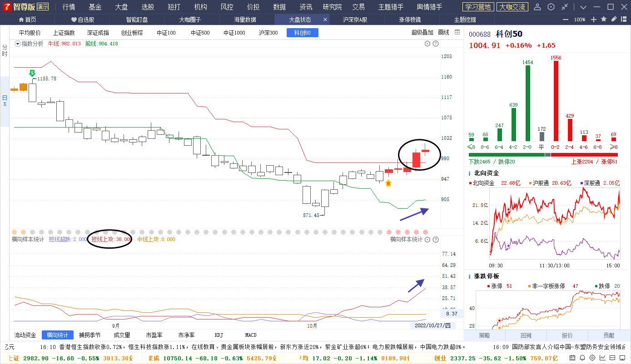Select the 上证指数 index
631x364 pixels.
[x=64, y=33]
